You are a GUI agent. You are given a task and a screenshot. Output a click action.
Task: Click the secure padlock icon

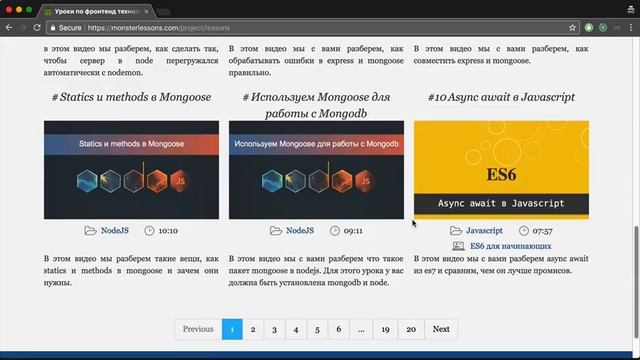53,28
